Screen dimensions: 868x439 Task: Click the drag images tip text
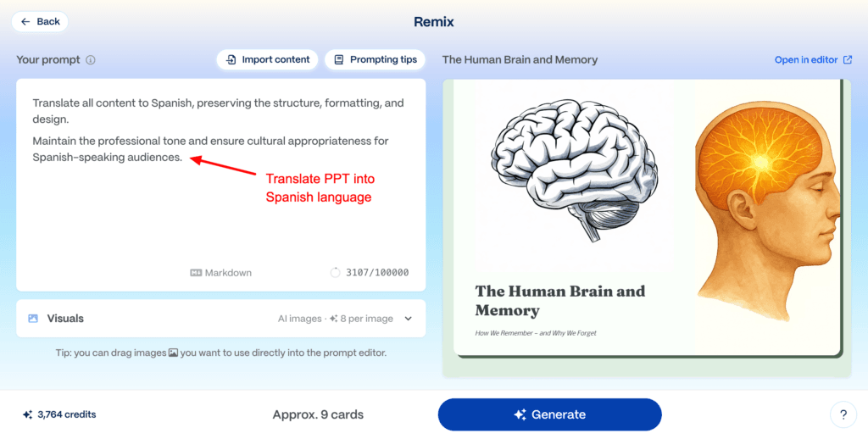pyautogui.click(x=221, y=353)
